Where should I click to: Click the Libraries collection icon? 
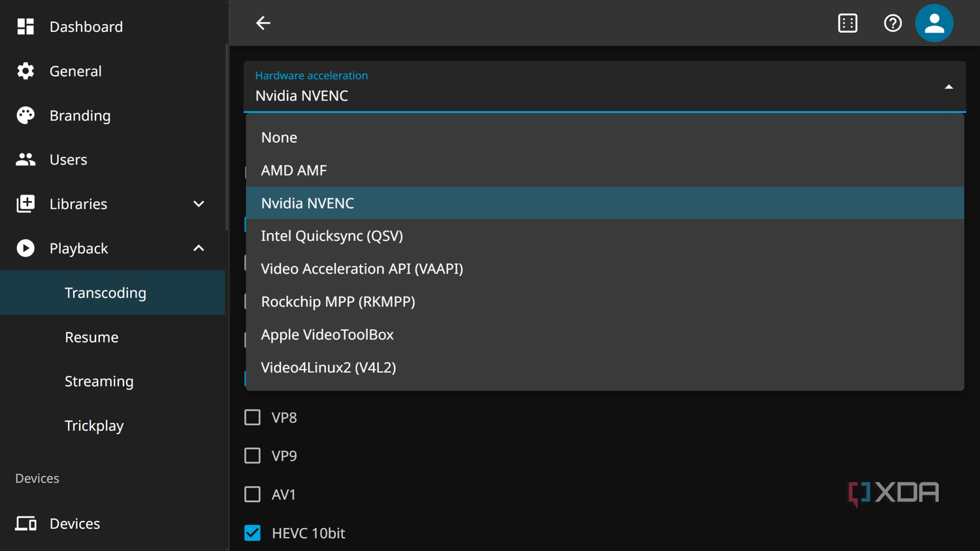[25, 204]
